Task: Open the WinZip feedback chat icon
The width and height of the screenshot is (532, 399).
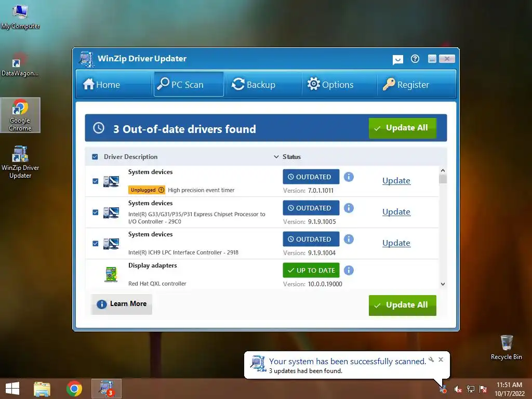Action: pyautogui.click(x=397, y=59)
